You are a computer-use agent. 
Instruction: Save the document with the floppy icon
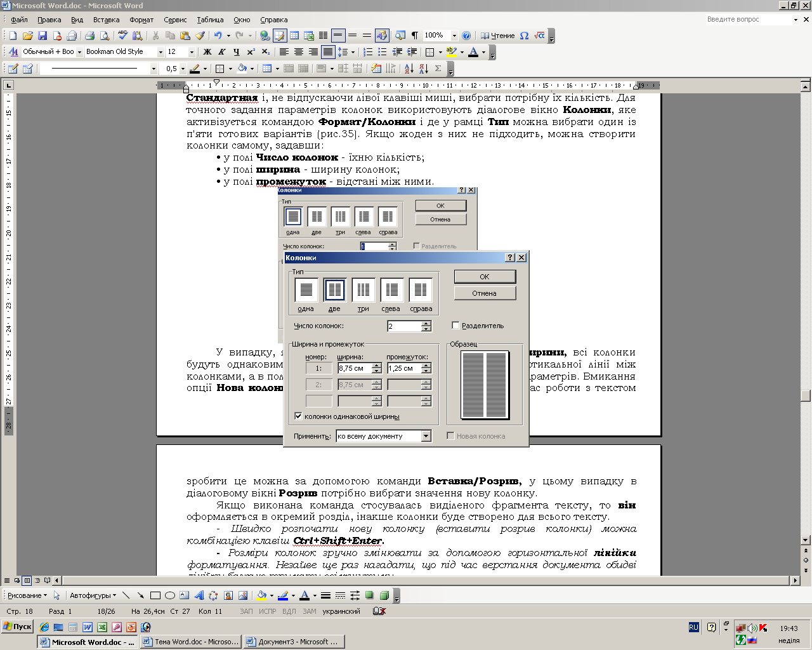pos(43,36)
